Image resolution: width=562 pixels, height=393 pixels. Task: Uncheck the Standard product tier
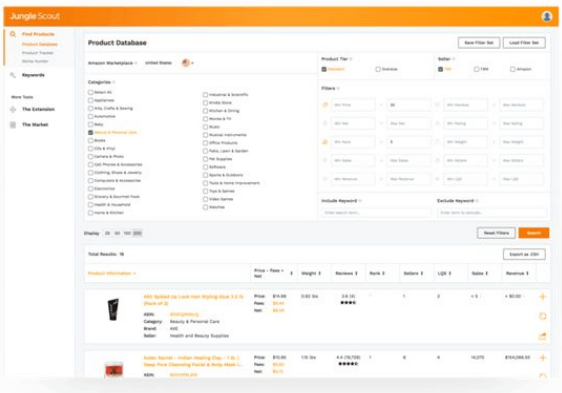pyautogui.click(x=324, y=69)
